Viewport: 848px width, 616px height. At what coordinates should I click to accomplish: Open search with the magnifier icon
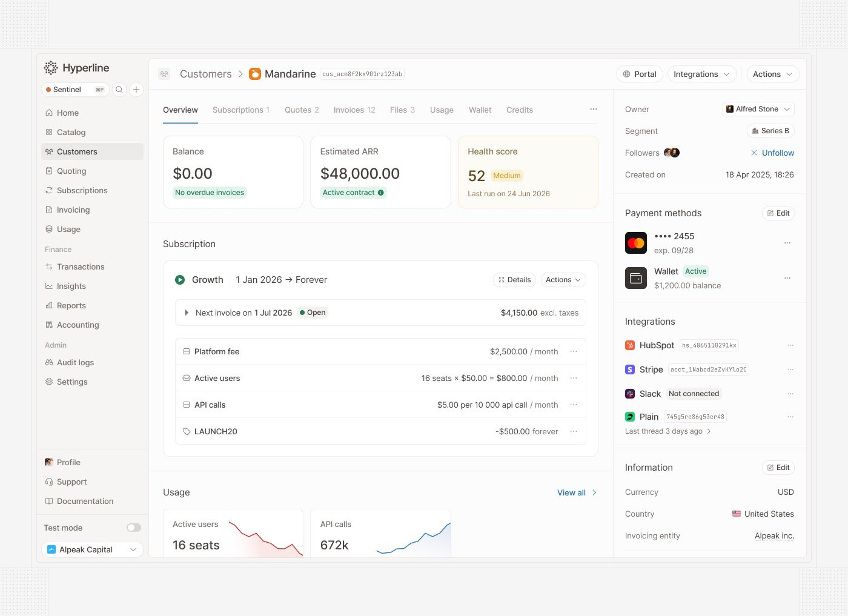pos(119,90)
